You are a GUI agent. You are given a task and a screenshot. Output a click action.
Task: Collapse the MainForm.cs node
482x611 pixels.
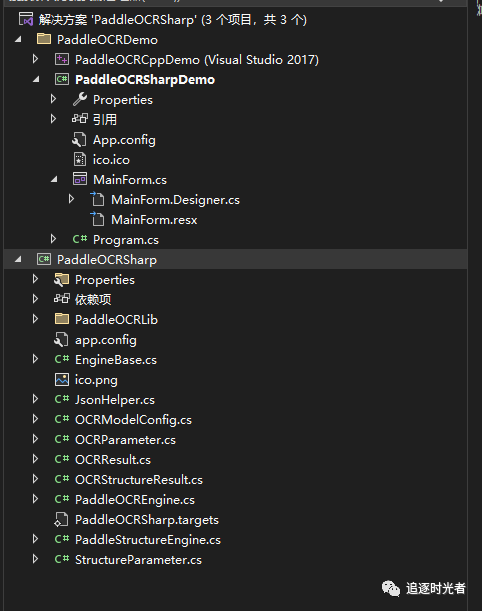point(54,179)
